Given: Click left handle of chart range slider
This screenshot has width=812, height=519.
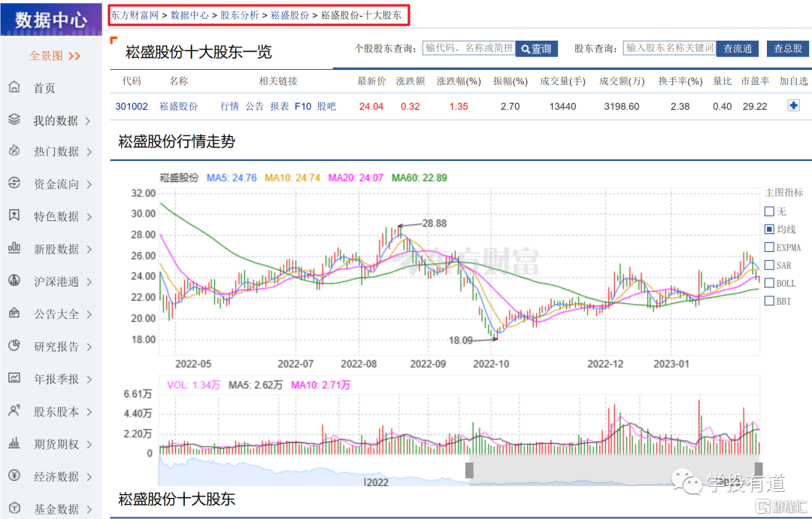Looking at the screenshot, I should pyautogui.click(x=469, y=470).
